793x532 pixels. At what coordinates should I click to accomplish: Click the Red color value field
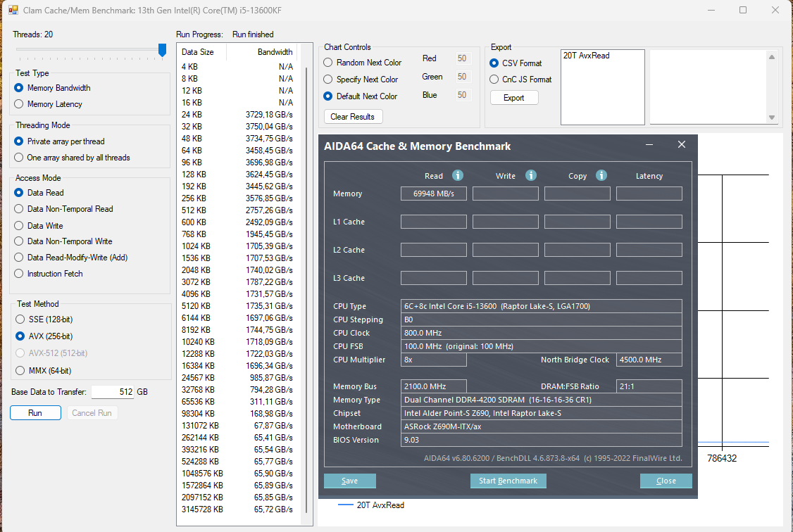[463, 58]
